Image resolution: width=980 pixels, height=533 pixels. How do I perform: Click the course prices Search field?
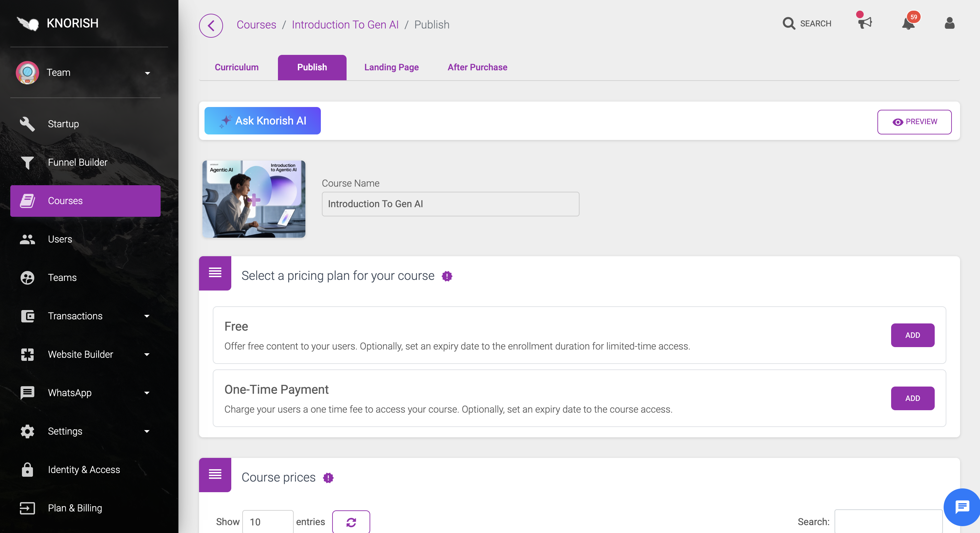click(x=888, y=522)
